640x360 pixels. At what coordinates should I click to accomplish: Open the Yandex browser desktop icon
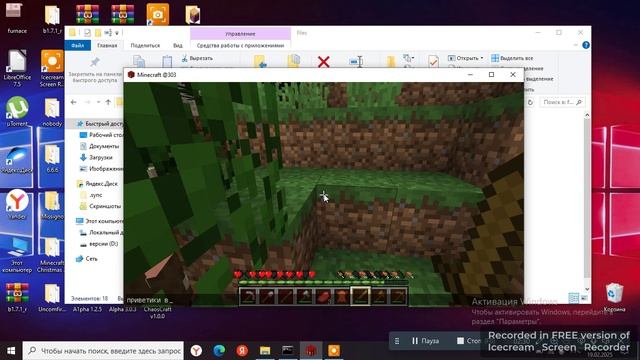click(17, 204)
